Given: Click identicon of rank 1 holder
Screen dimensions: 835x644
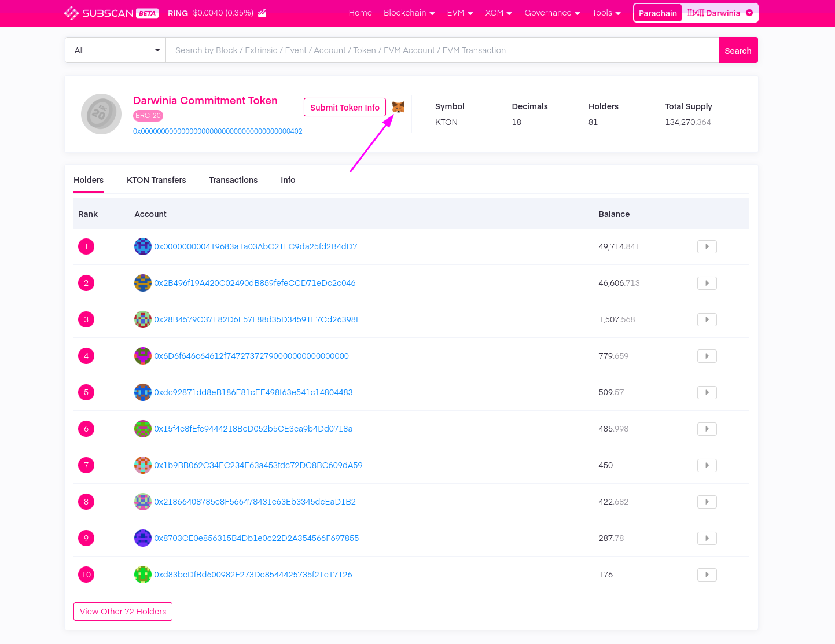Looking at the screenshot, I should pos(142,246).
